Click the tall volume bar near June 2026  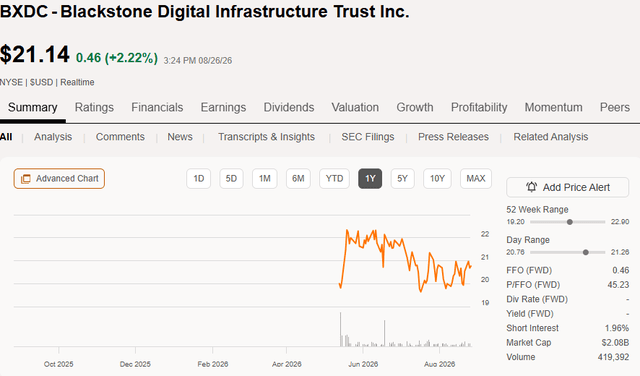(384, 334)
